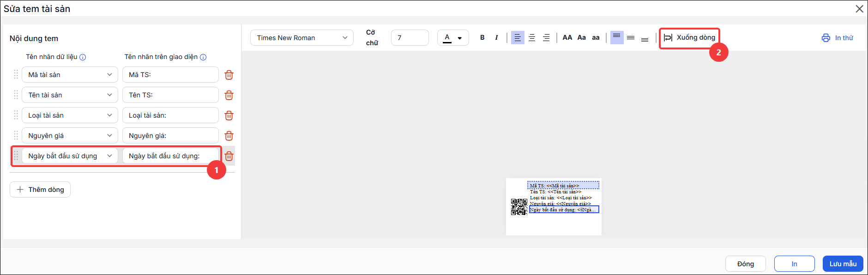Select Loại tài sản line in preview

(561, 197)
